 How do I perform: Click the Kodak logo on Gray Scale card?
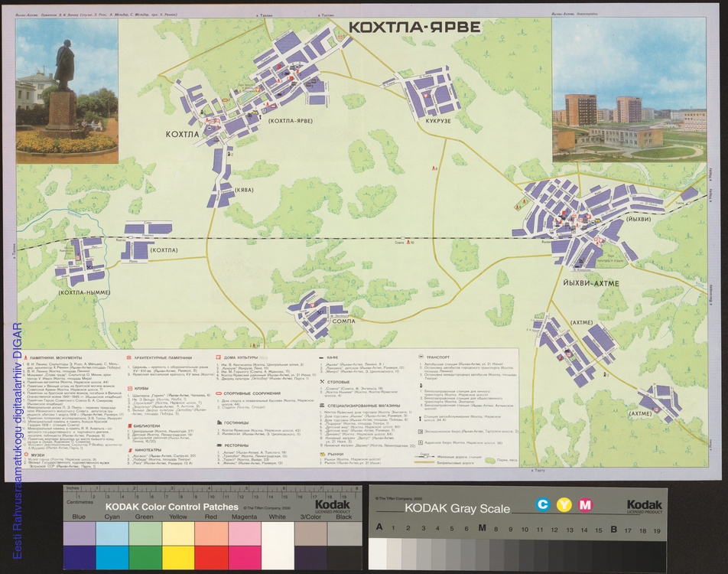click(x=645, y=505)
